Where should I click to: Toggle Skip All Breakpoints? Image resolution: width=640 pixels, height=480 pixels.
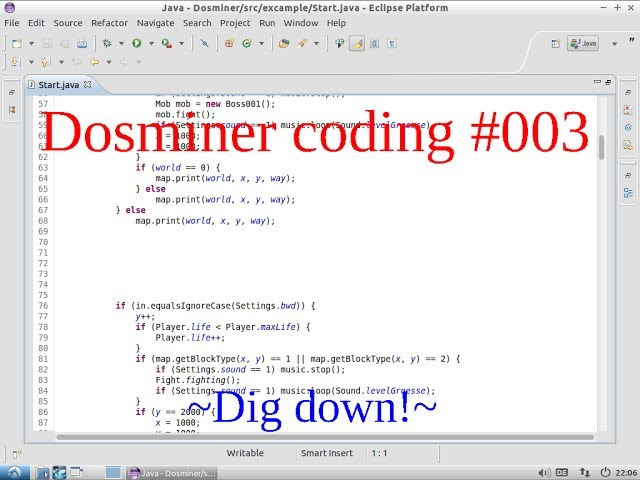click(x=204, y=43)
